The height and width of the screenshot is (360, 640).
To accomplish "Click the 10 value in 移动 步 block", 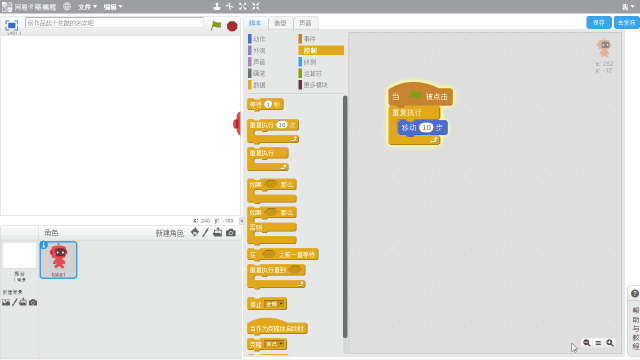I will [x=426, y=128].
